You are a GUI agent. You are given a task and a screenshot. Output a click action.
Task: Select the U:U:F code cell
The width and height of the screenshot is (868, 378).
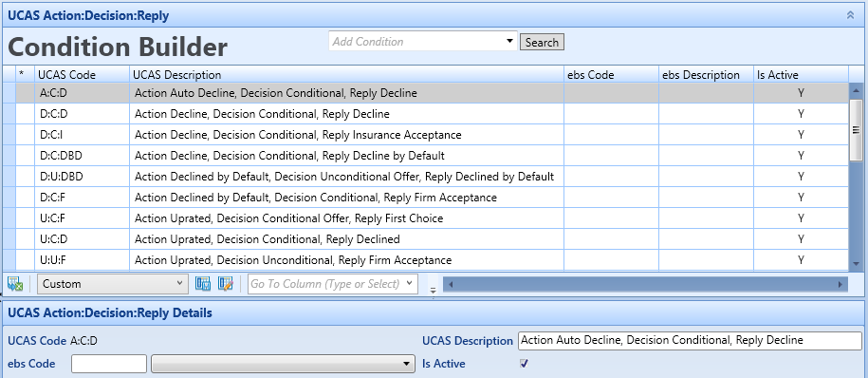[82, 260]
